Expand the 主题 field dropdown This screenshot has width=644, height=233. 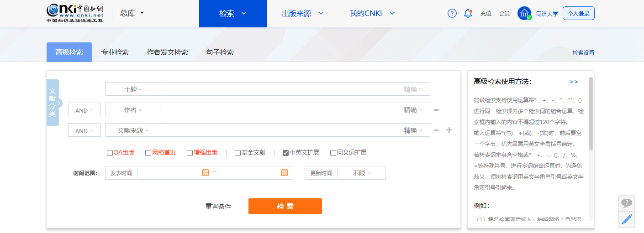pos(132,89)
